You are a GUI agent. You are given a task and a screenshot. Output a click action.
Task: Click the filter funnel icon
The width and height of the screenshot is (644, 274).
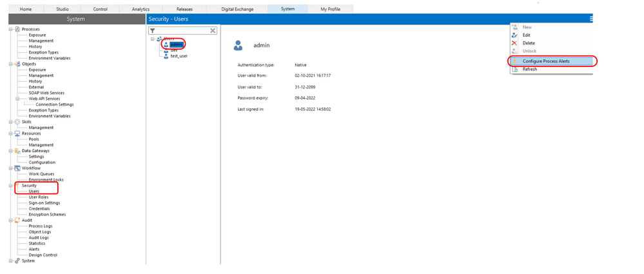153,30
